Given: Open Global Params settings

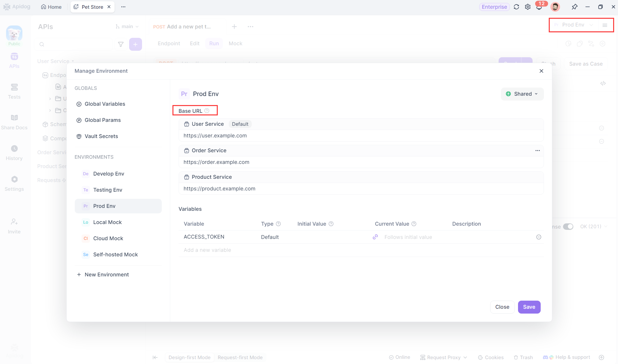Looking at the screenshot, I should [x=99, y=120].
